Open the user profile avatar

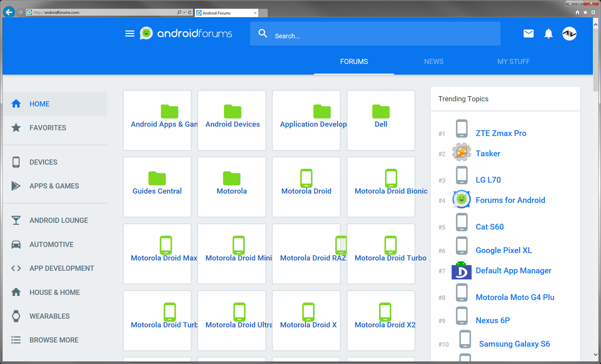click(x=569, y=34)
